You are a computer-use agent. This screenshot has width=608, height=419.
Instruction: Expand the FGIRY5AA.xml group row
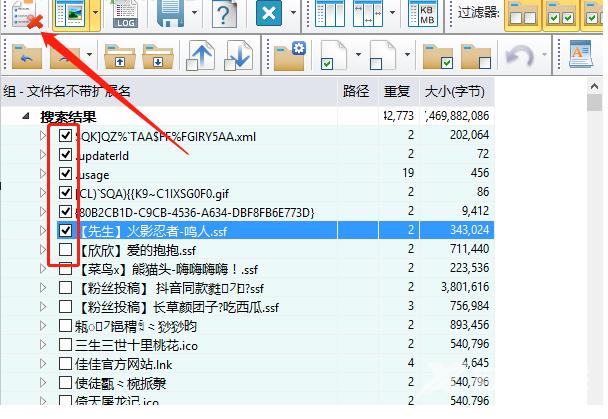coord(43,136)
